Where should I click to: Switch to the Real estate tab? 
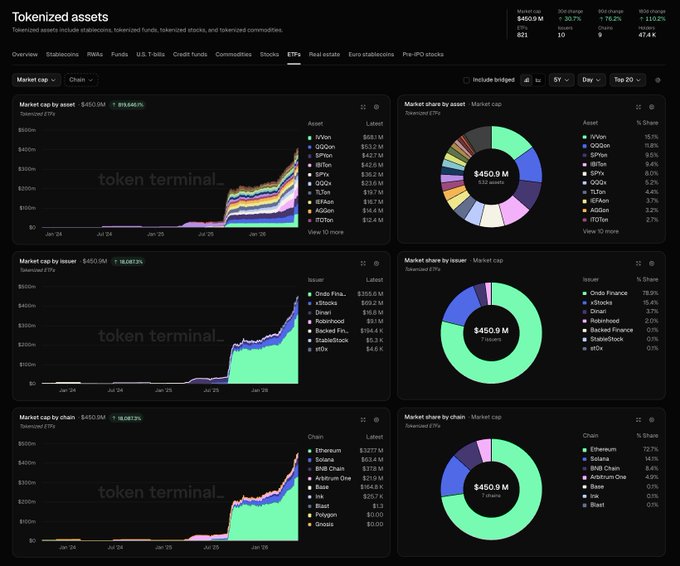tap(324, 54)
